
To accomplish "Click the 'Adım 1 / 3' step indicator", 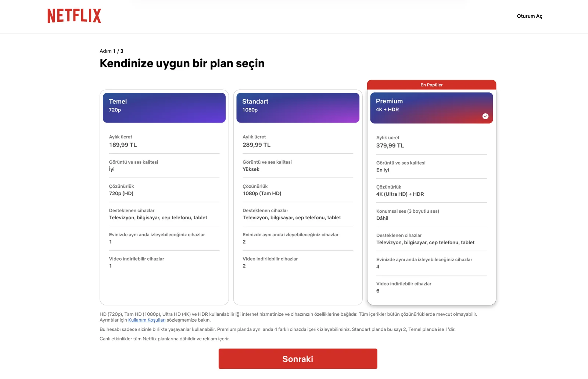I will (111, 51).
